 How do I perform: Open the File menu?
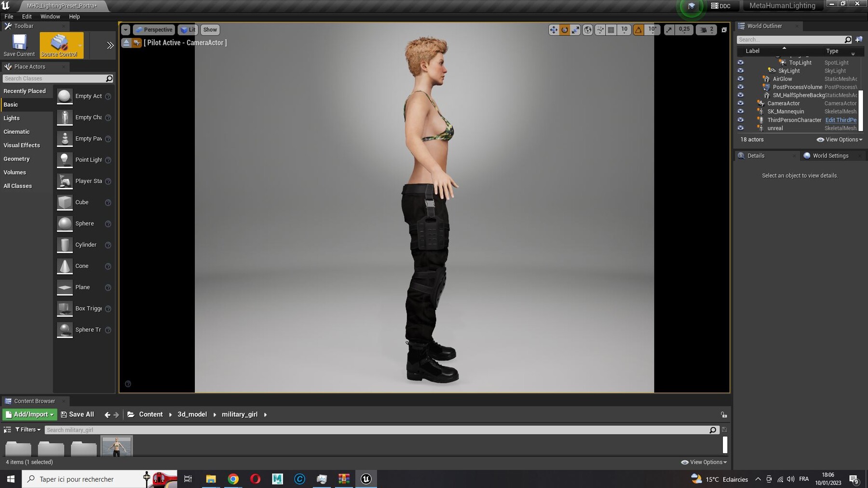click(x=9, y=16)
